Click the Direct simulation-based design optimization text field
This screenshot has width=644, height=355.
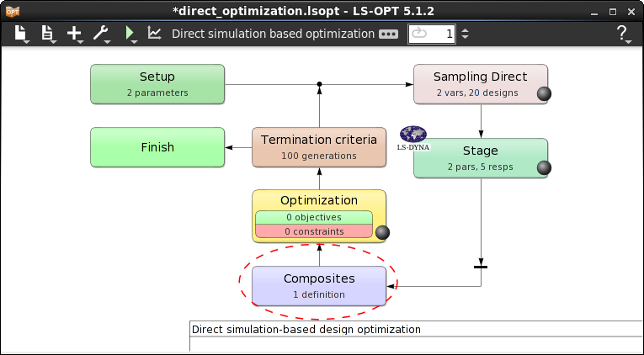pos(416,330)
